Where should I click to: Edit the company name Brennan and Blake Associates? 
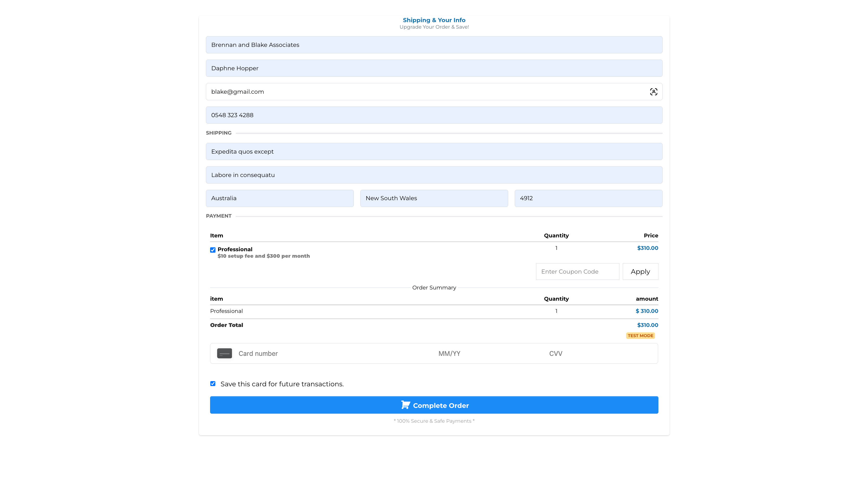click(x=434, y=45)
